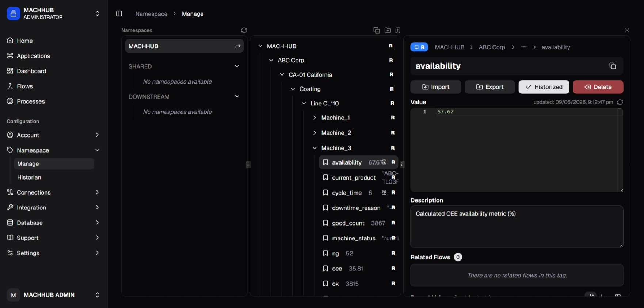Viewport: 644px width, 308px height.
Task: Click the add folder icon above tree
Action: [388, 30]
